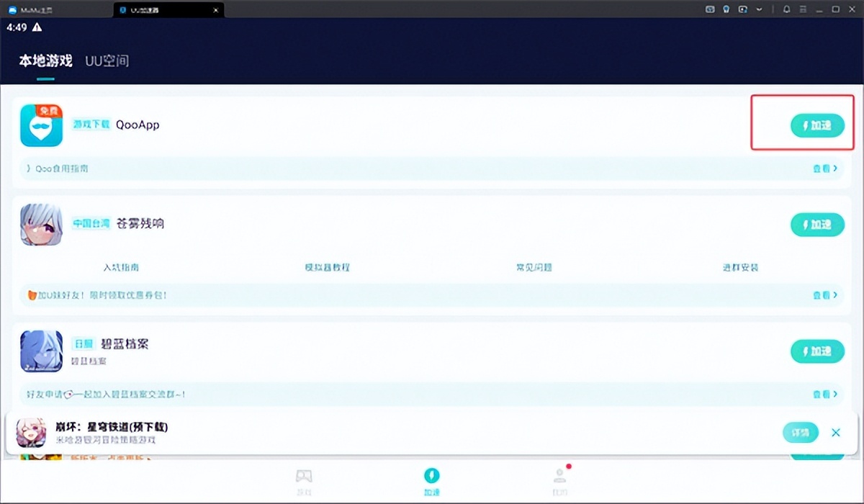Click the 4:49 clock in the status bar
This screenshot has width=864, height=504.
click(x=17, y=27)
